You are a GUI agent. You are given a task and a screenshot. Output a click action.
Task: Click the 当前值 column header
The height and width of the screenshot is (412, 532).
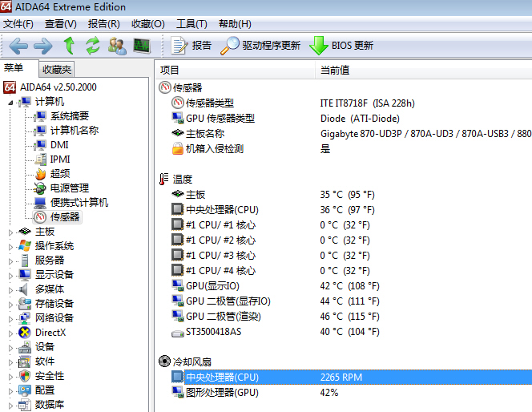(x=424, y=70)
